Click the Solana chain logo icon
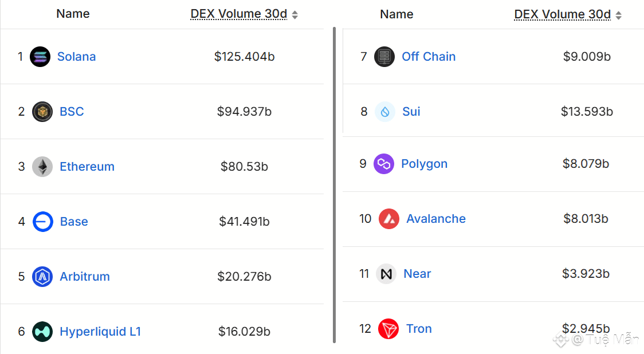The width and height of the screenshot is (644, 354). pos(40,57)
